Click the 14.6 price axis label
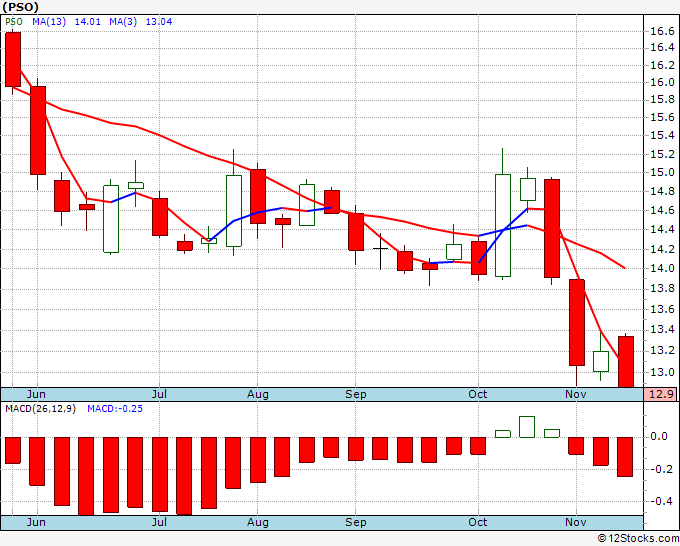680x546 pixels. pyautogui.click(x=662, y=210)
